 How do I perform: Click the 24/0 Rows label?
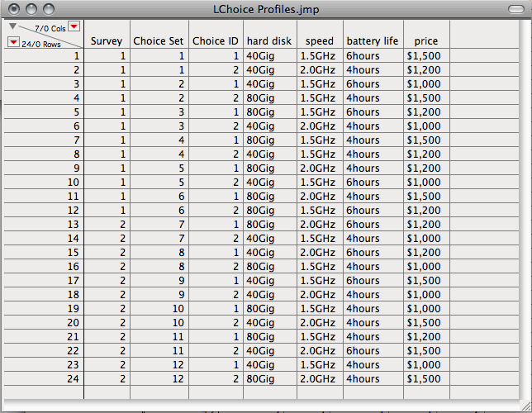(x=41, y=44)
